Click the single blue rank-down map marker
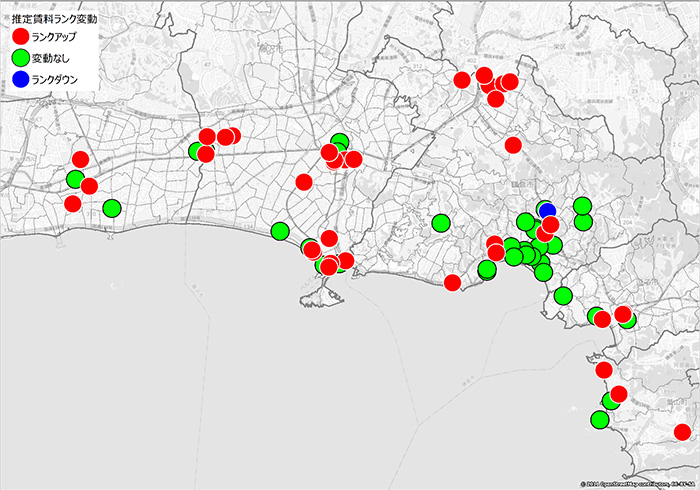The width and height of the screenshot is (700, 490). tap(547, 210)
